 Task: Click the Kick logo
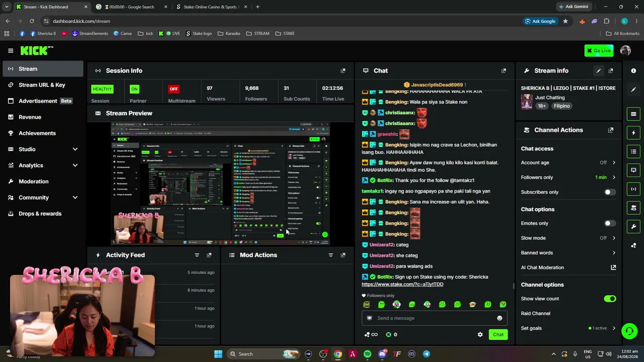click(x=36, y=50)
